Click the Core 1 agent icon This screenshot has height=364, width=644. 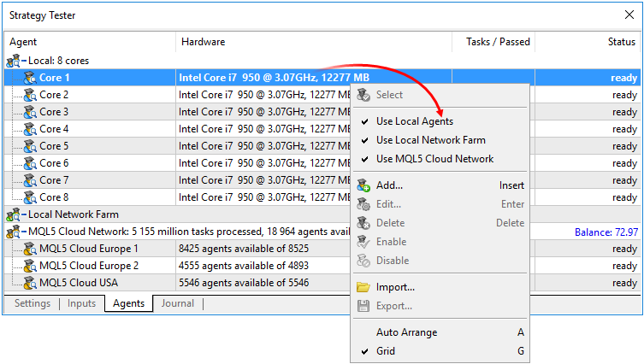pyautogui.click(x=30, y=78)
